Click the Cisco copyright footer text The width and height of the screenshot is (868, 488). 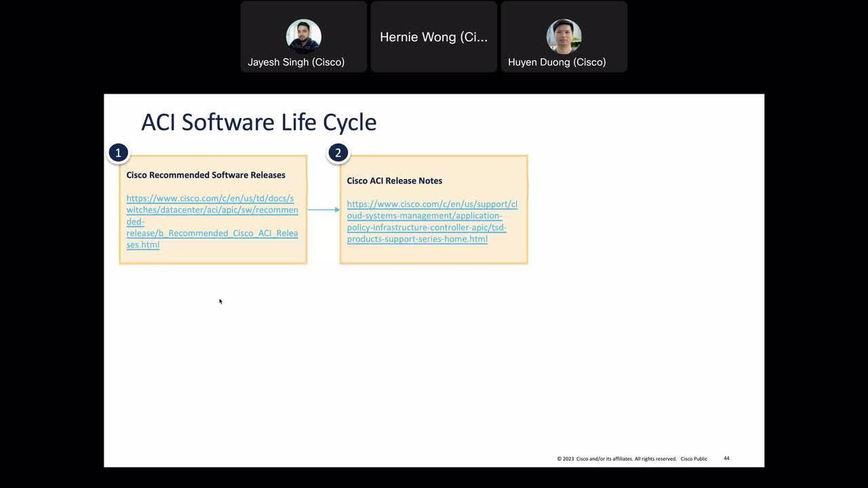point(632,459)
